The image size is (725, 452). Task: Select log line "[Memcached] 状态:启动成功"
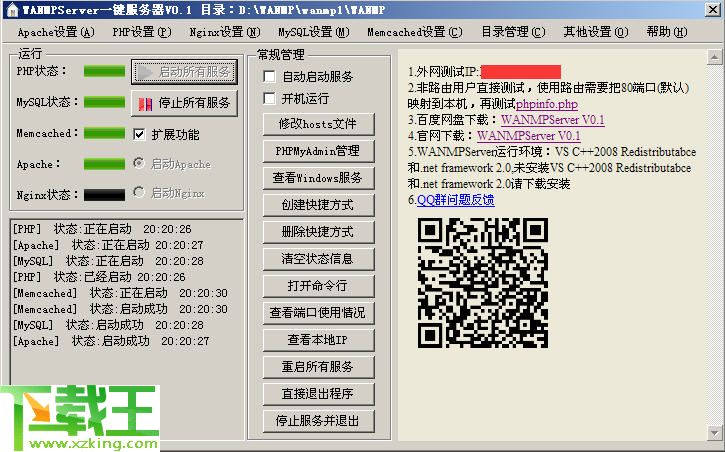click(120, 309)
